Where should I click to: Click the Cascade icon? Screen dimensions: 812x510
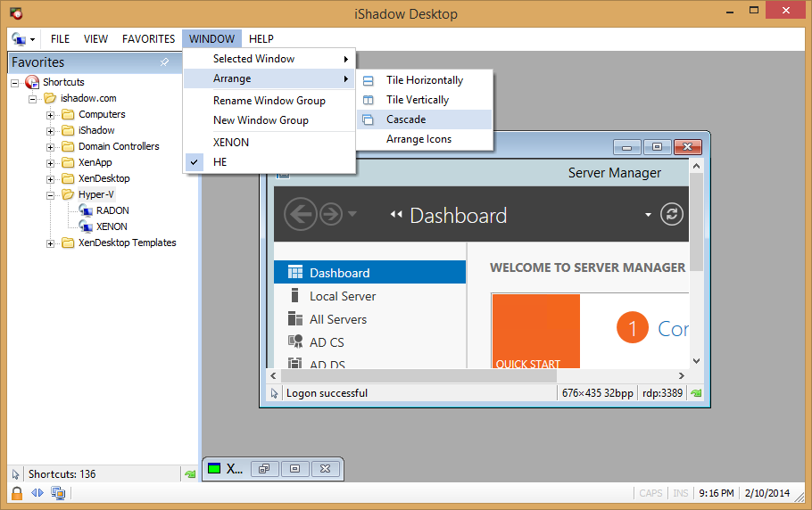tap(369, 119)
